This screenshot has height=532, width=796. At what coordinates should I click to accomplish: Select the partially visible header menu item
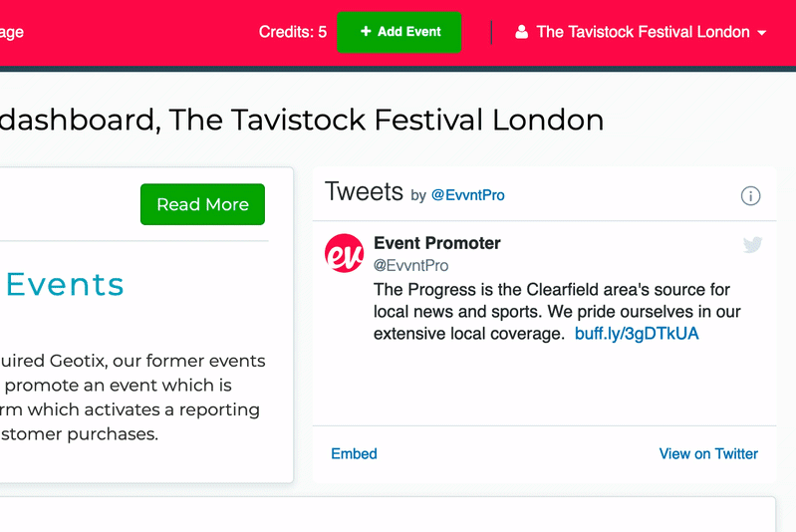point(12,32)
